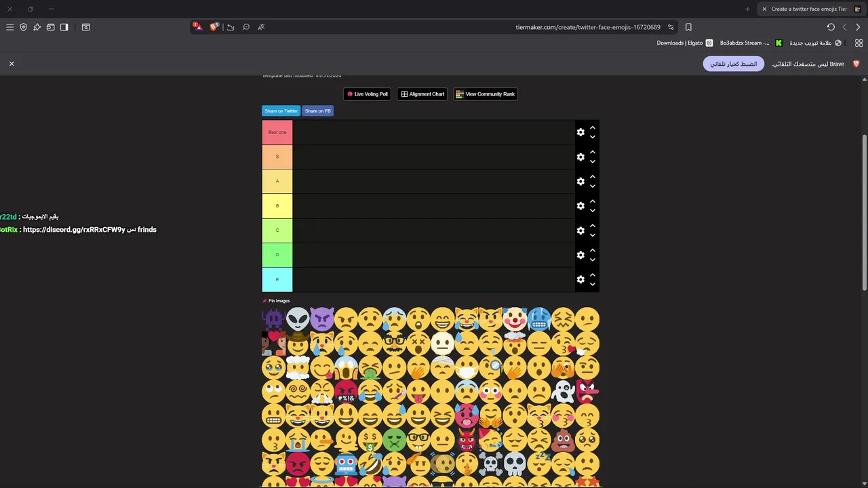
Task: Move the C tier row up
Action: pos(592,226)
